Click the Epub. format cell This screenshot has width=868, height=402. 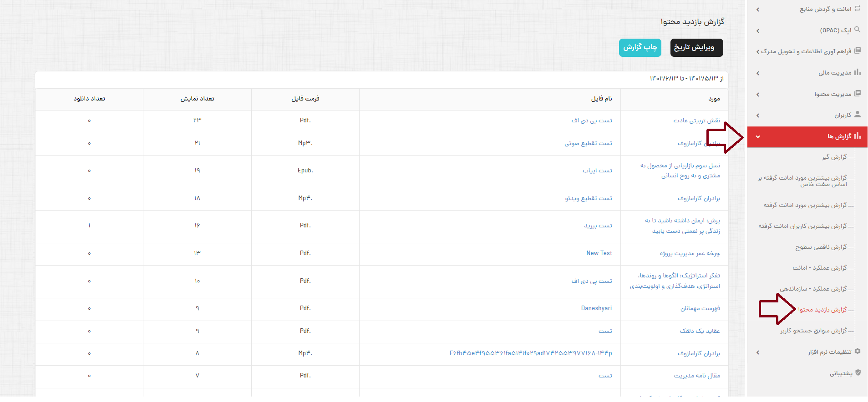coord(305,171)
